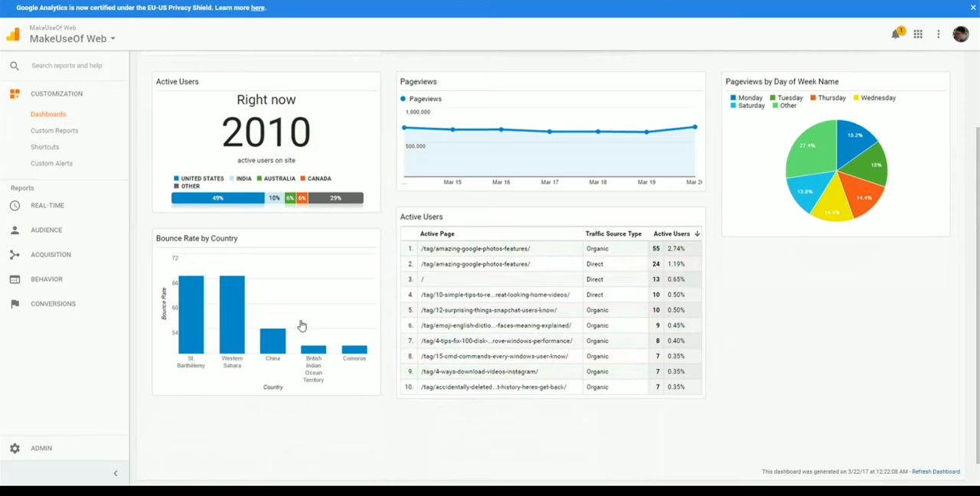The width and height of the screenshot is (980, 496).
Task: Open the notifications bell
Action: pyautogui.click(x=895, y=34)
